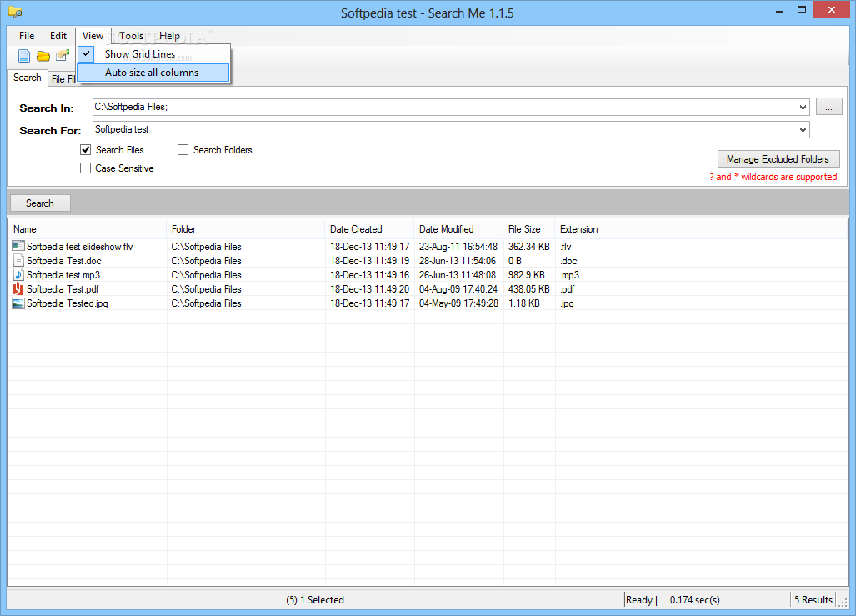This screenshot has height=616, width=856.
Task: Sort by the Name column header
Action: [x=88, y=229]
